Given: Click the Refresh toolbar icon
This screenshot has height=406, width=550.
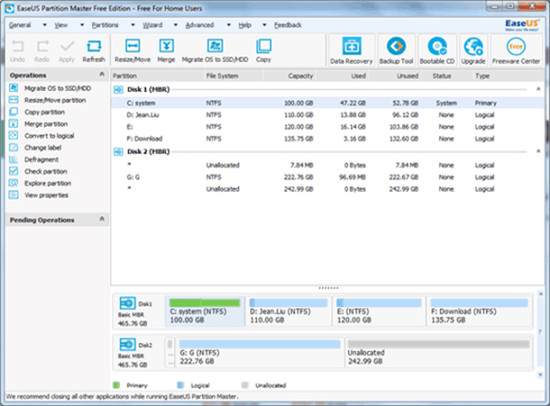Looking at the screenshot, I should (94, 51).
